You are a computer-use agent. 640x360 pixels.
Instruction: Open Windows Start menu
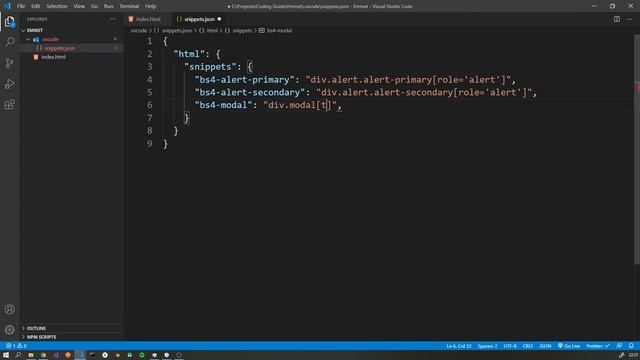(x=6, y=355)
